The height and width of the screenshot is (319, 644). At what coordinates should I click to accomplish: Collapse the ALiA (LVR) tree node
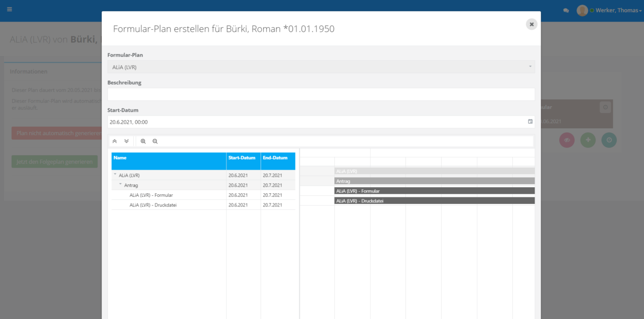pyautogui.click(x=115, y=175)
